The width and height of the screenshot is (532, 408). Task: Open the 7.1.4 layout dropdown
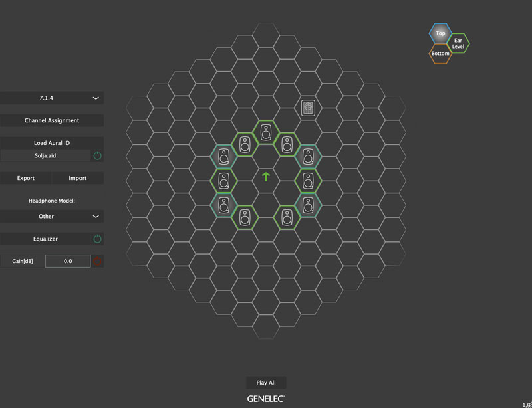coord(52,98)
